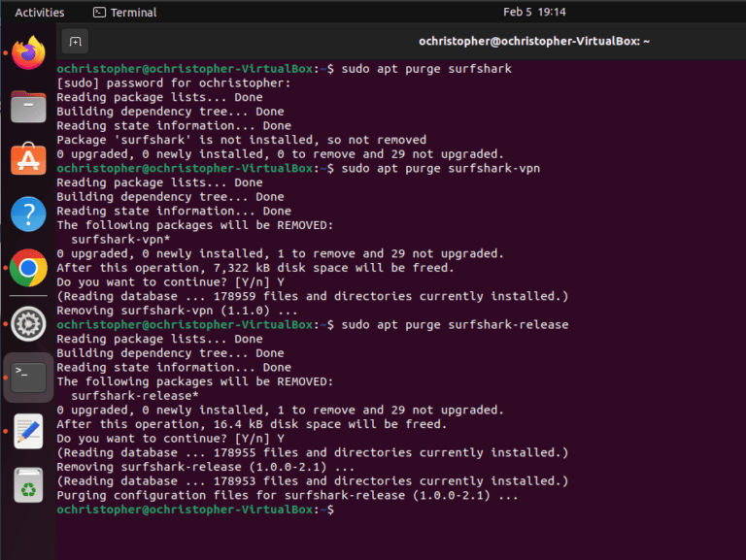This screenshot has height=560, width=746.
Task: Select the Terminal icon in the dock
Action: point(28,378)
